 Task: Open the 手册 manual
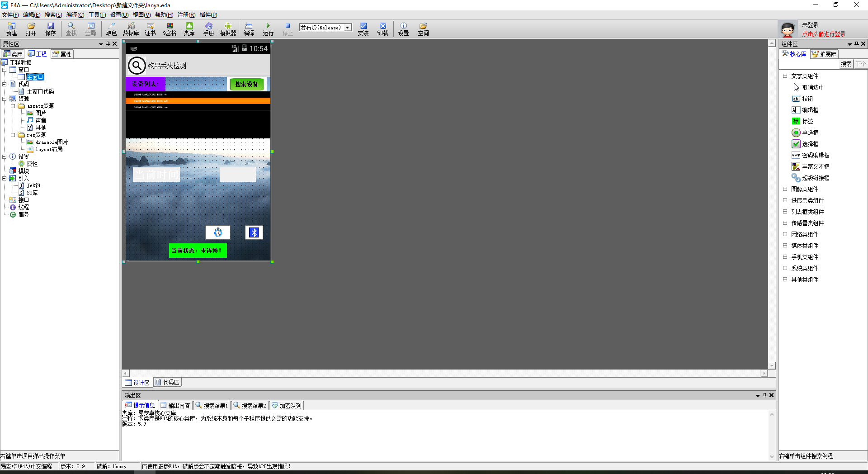pos(208,29)
